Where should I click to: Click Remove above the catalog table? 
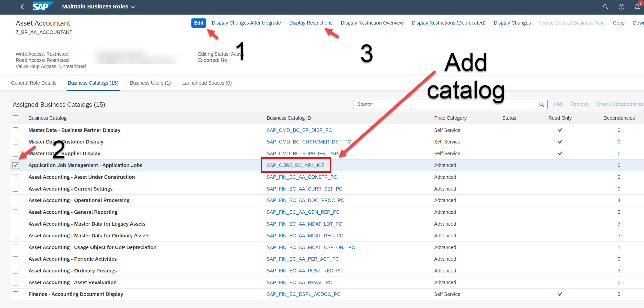point(579,104)
